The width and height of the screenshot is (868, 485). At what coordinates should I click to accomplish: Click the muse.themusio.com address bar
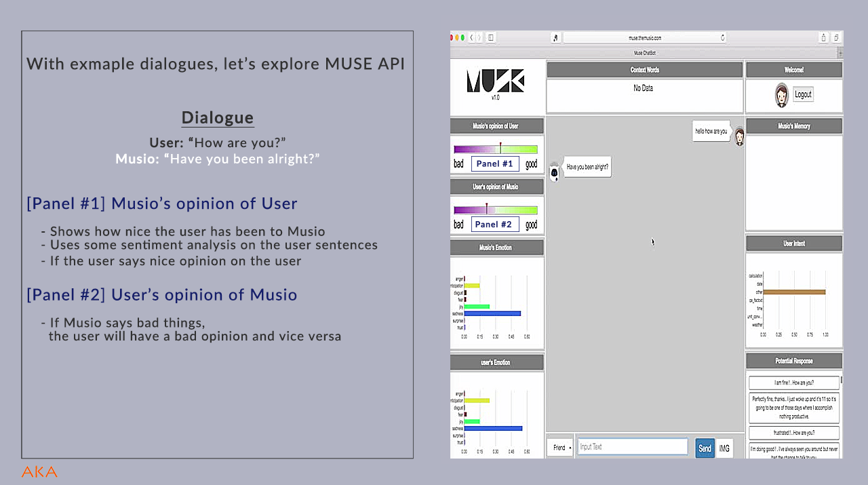[645, 38]
